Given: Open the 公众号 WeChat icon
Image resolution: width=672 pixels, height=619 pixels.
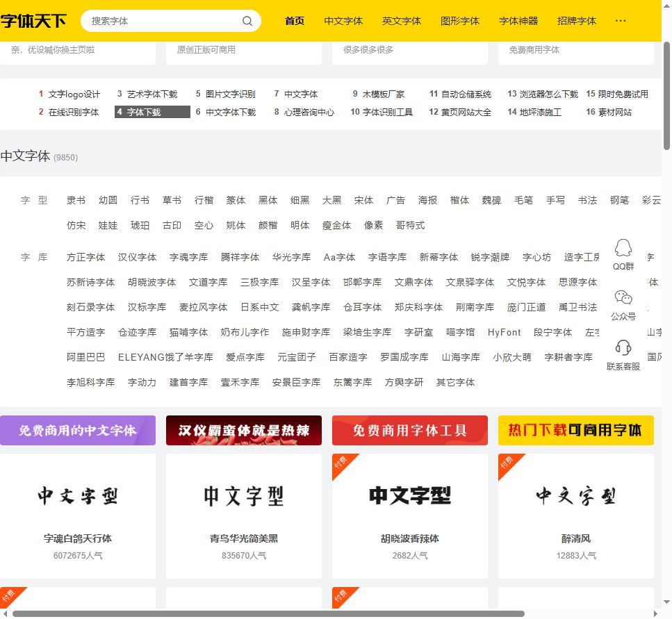Looking at the screenshot, I should 623,297.
